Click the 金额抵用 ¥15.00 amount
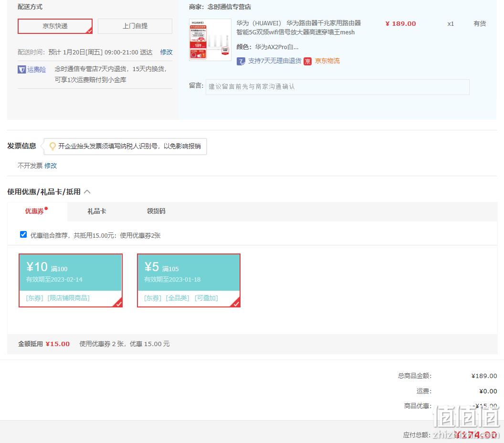The image size is (504, 443). coord(58,344)
